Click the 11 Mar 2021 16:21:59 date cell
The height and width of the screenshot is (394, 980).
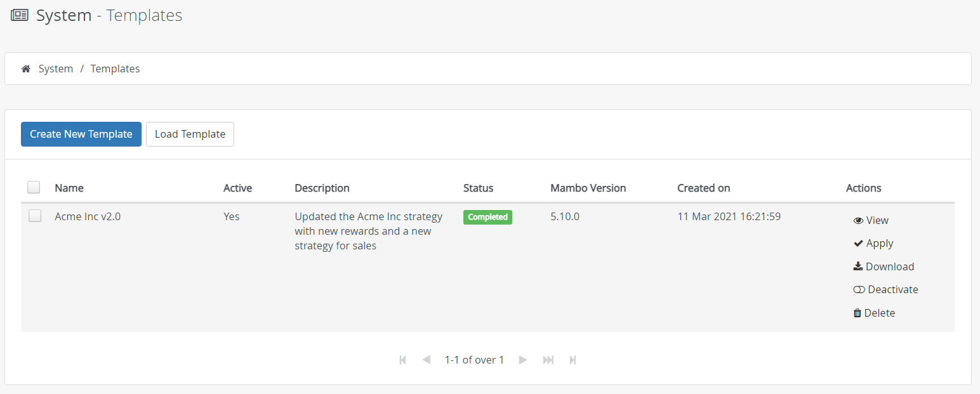tap(729, 216)
